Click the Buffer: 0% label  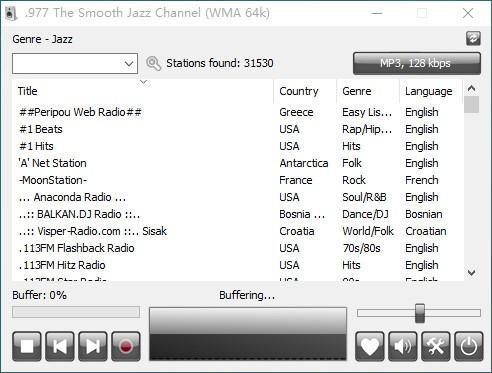point(39,295)
